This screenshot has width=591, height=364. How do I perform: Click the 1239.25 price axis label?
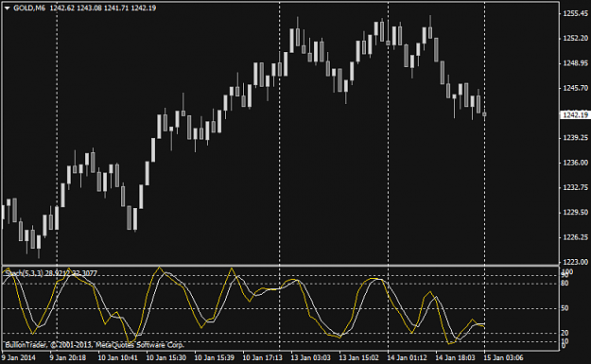point(575,137)
